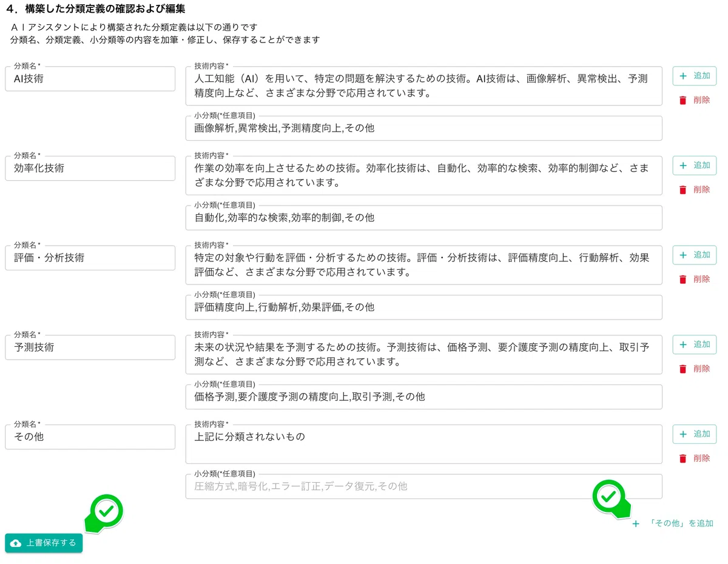728x564 pixels.
Task: Edit the 分類名 field containing その他
Action: pos(90,437)
